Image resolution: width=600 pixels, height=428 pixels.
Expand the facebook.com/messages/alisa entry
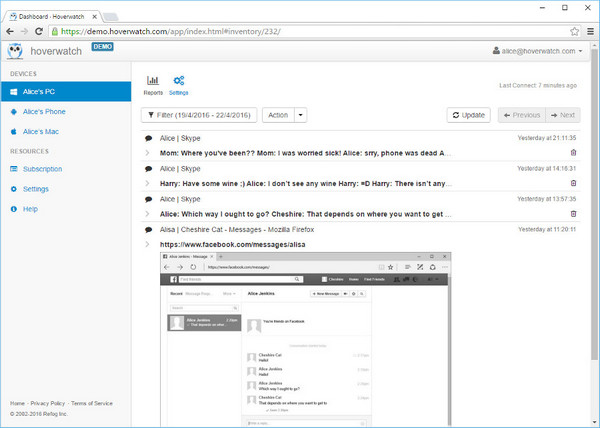coord(147,244)
